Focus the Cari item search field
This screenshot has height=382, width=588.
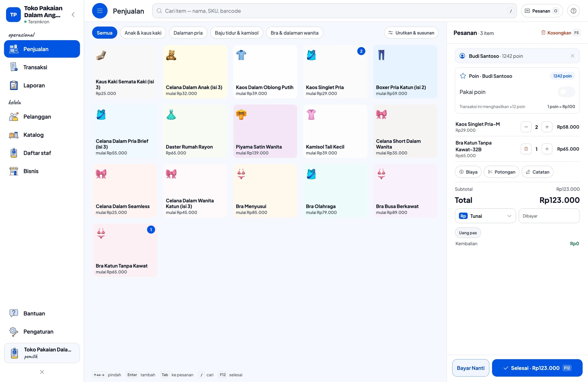[x=334, y=11]
